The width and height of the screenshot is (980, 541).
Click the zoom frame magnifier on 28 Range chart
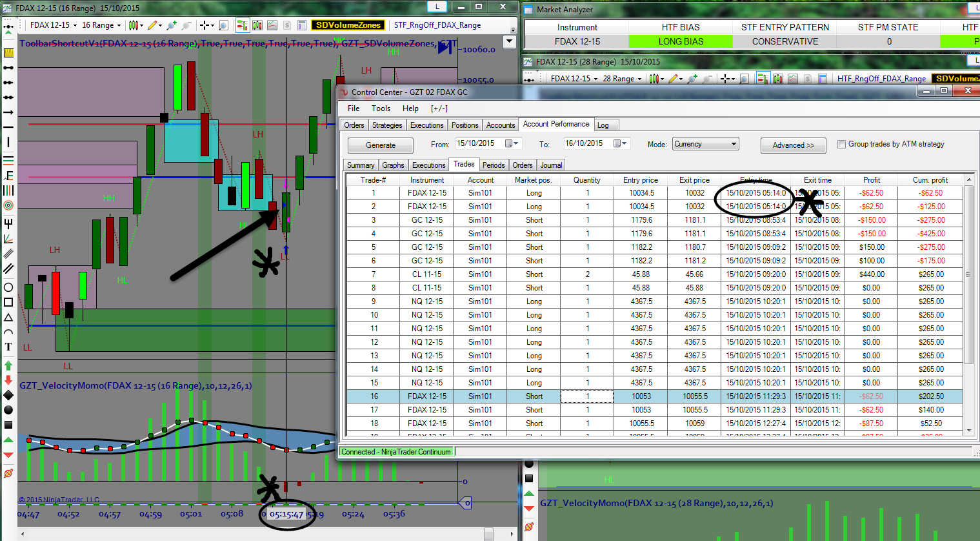(744, 79)
